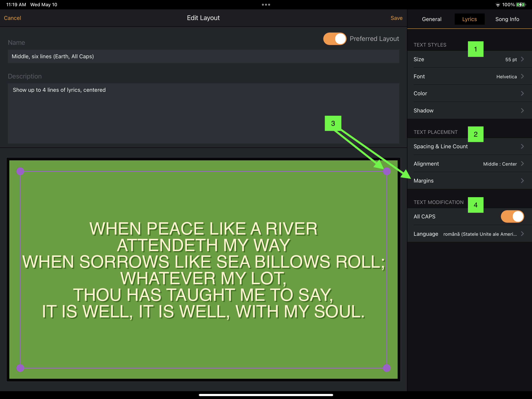
Task: Click the Description text area
Action: (203, 113)
